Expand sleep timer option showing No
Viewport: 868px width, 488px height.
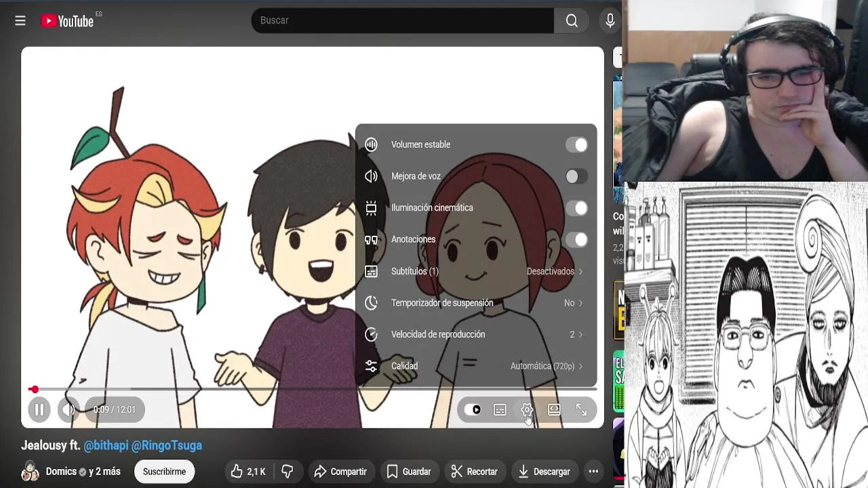pyautogui.click(x=574, y=303)
